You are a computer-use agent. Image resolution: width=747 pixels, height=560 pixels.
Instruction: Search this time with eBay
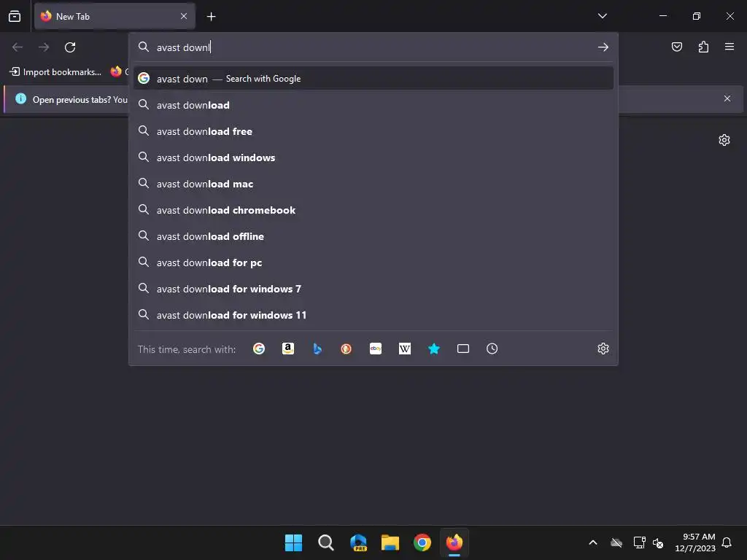click(x=376, y=349)
